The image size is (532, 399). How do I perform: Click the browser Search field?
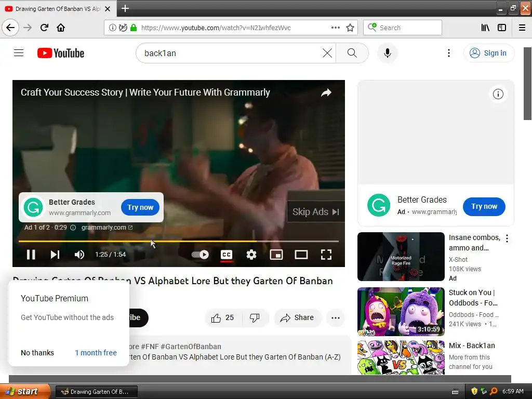[x=403, y=28]
